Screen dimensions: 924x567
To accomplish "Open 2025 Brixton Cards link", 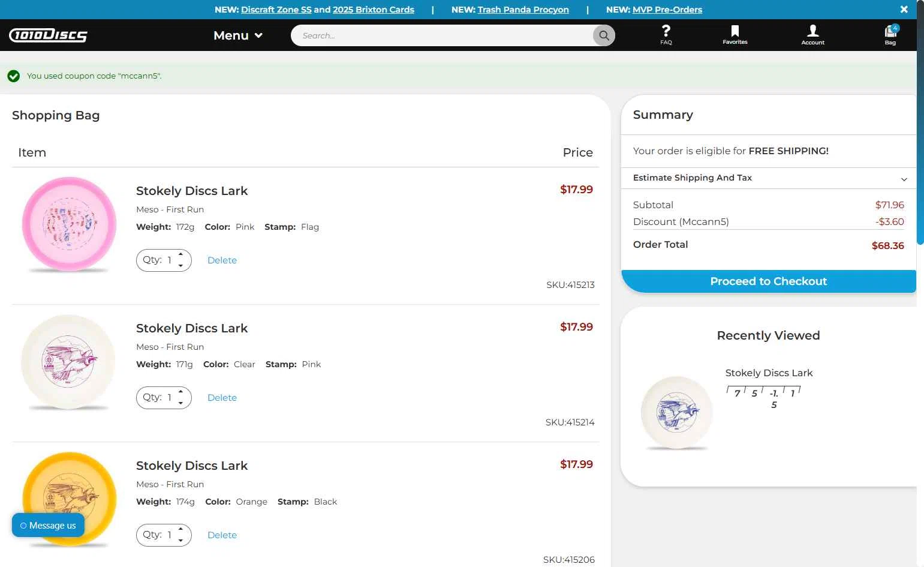I will 374,10.
